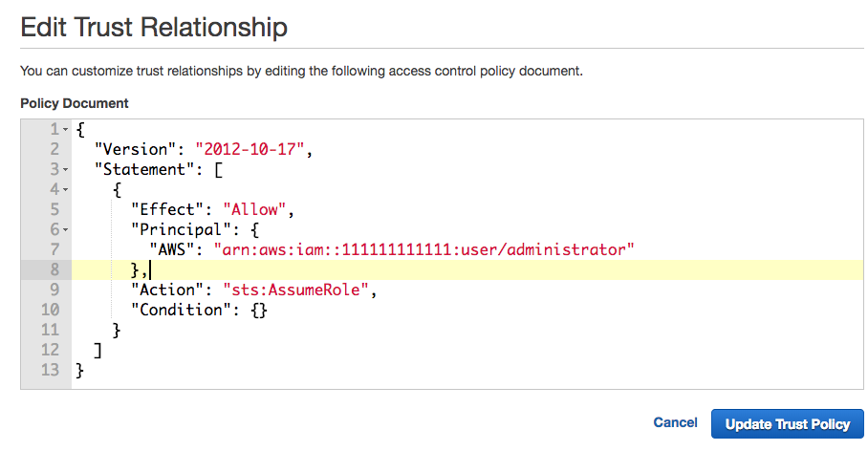Click line number 10 in the gutter

[50, 310]
